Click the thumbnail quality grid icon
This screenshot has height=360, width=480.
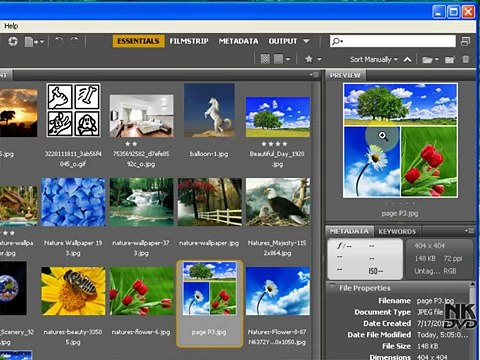coord(265,59)
